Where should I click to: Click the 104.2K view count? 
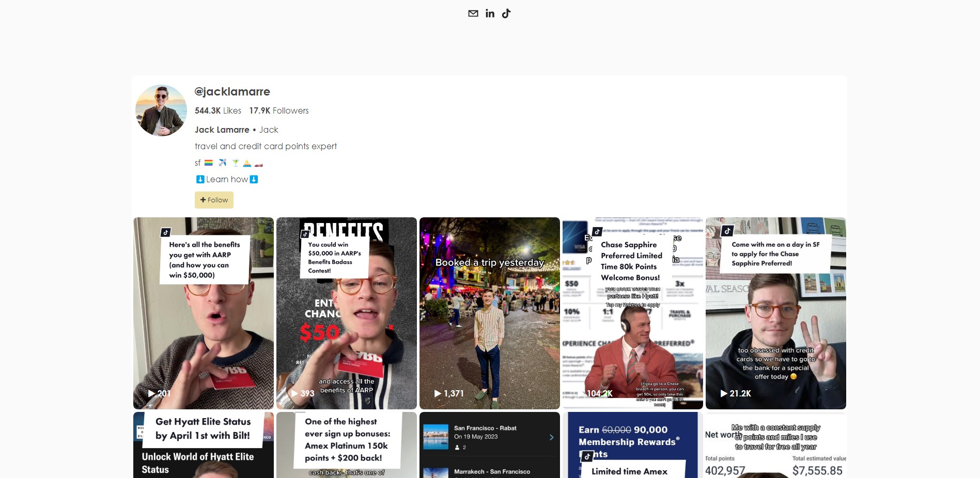(x=600, y=393)
